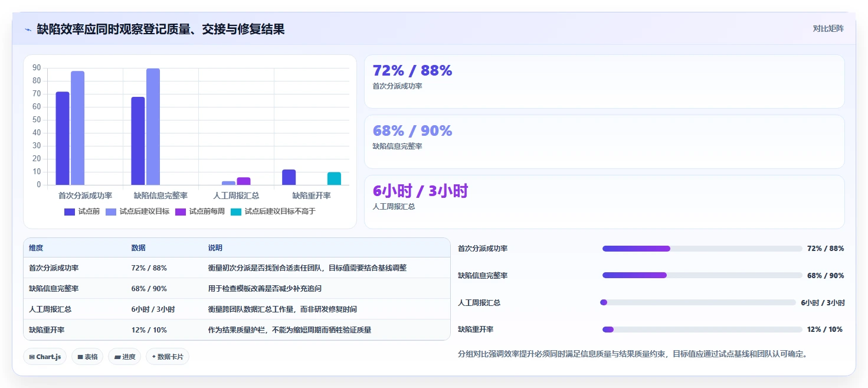Open the 6小时 / 3小时 data card
868x388 pixels.
604,202
